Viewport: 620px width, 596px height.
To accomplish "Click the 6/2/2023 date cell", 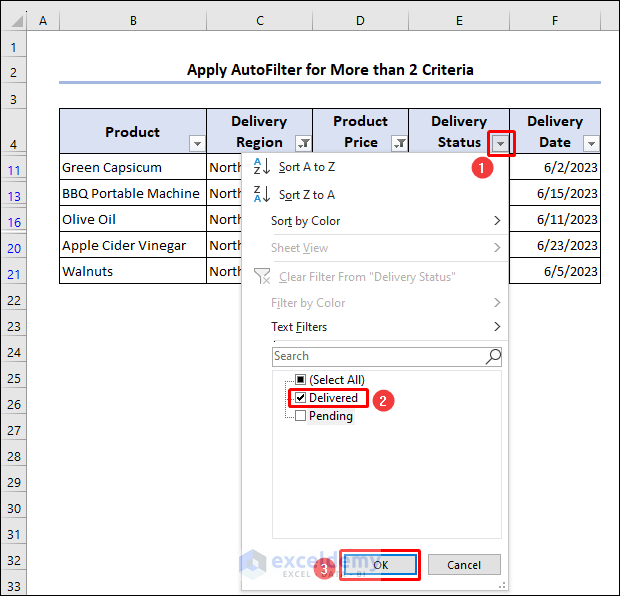I will 555,167.
